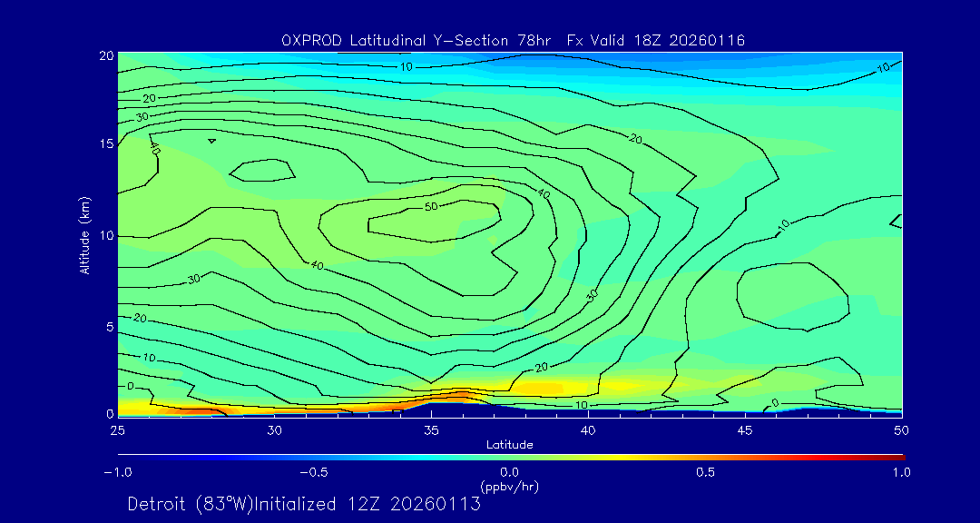
Task: Select colorbar label "0.0"
Action: (509, 472)
